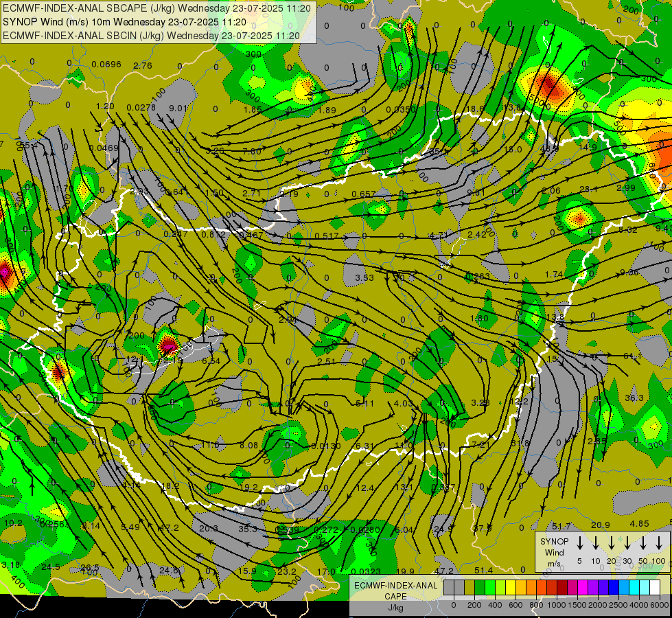Click the 800 label on the CAPE scale
672x618 pixels.
pyautogui.click(x=536, y=605)
